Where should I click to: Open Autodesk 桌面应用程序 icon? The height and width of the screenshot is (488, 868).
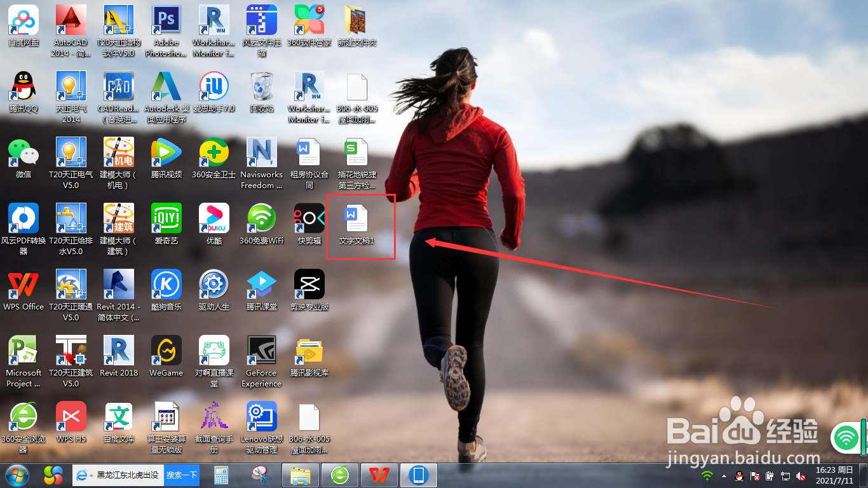click(x=166, y=97)
